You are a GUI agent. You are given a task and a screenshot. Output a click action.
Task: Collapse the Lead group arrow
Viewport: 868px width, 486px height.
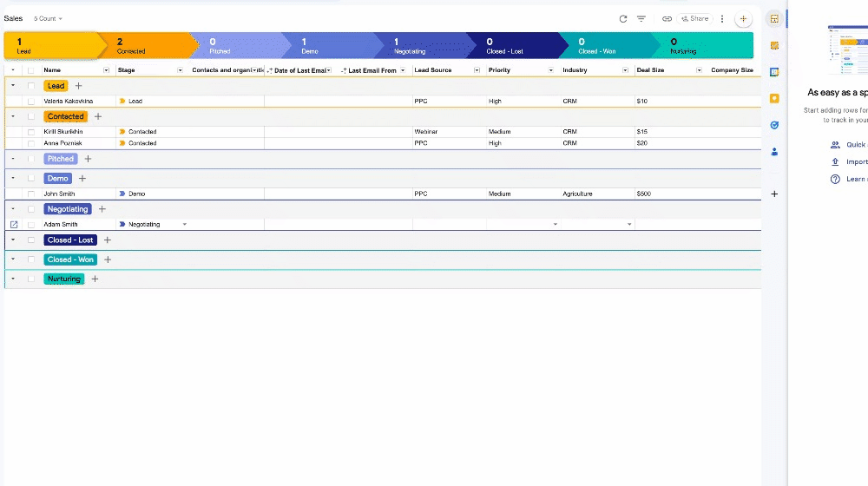(x=13, y=86)
